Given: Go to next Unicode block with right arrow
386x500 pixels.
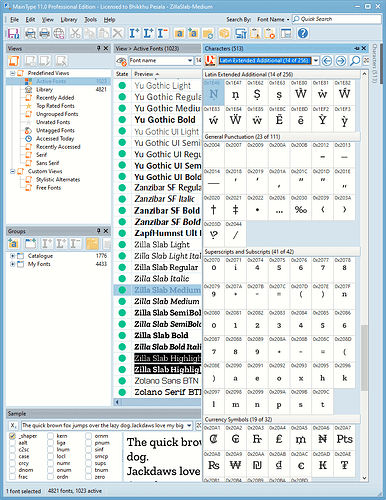Looking at the screenshot, I should pos(341,61).
